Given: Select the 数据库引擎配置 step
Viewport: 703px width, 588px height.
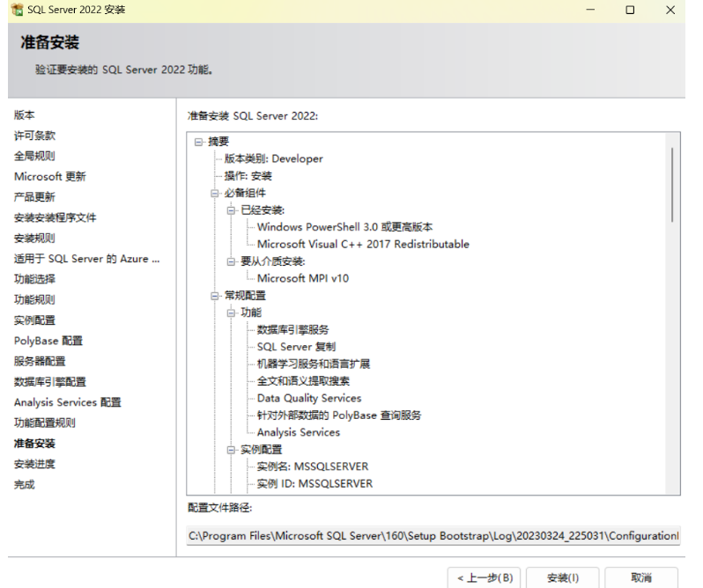Looking at the screenshot, I should (49, 382).
